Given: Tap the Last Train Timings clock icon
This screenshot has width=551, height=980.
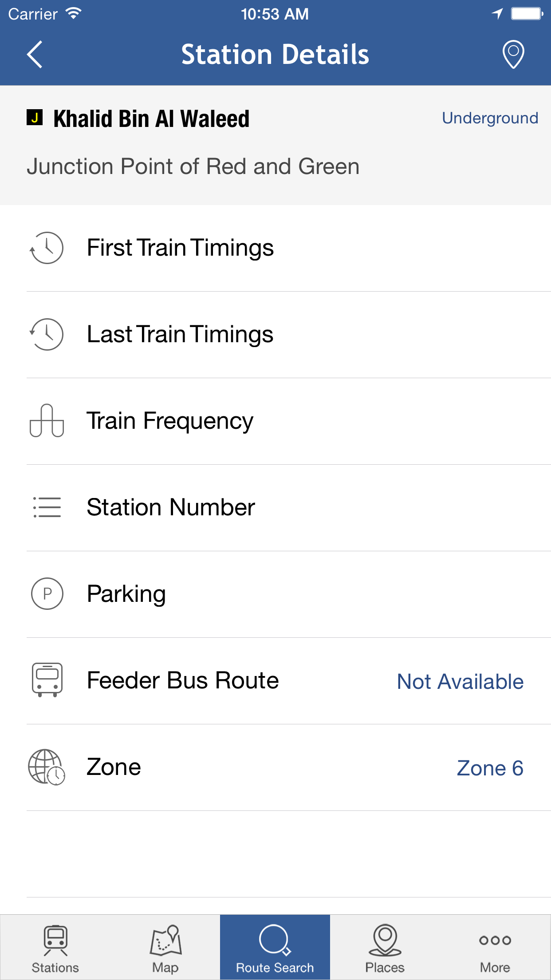Looking at the screenshot, I should (x=47, y=334).
